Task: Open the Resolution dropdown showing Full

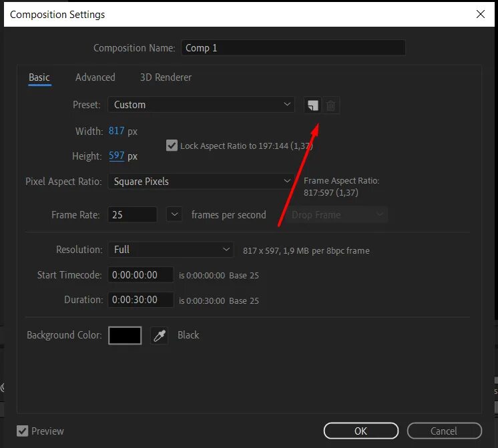Action: click(x=171, y=250)
